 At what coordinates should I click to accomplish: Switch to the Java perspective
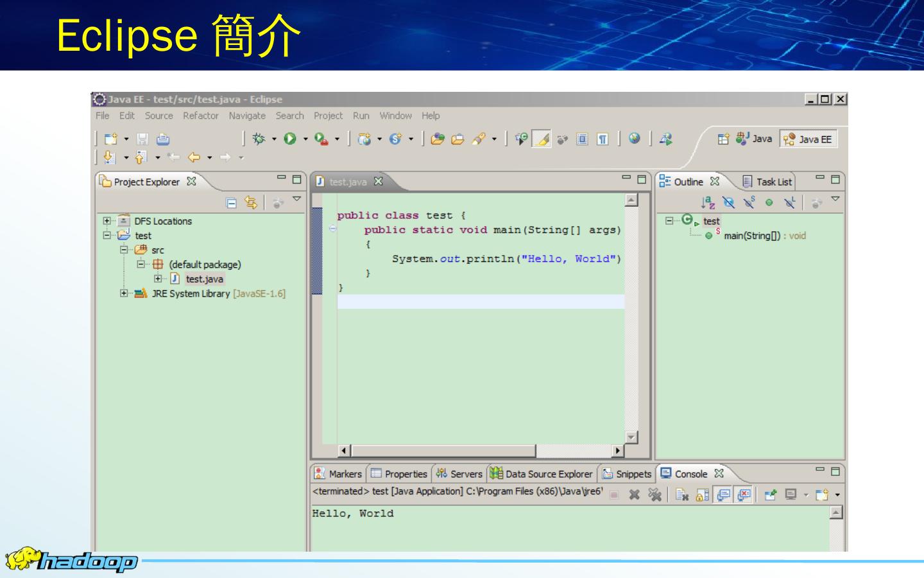click(x=755, y=139)
